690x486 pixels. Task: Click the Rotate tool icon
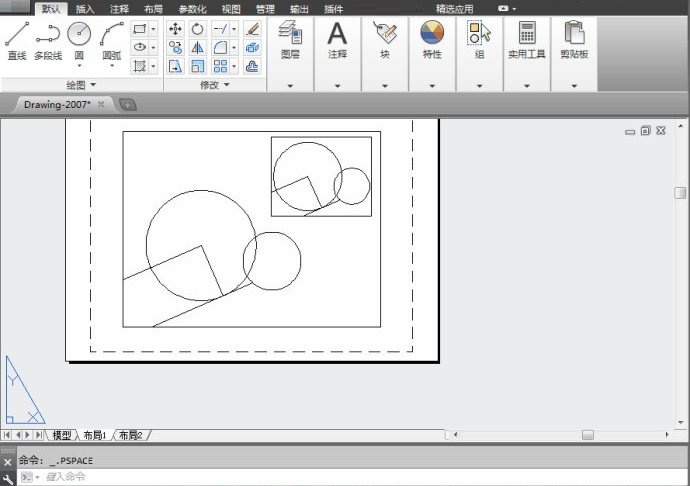tap(197, 29)
